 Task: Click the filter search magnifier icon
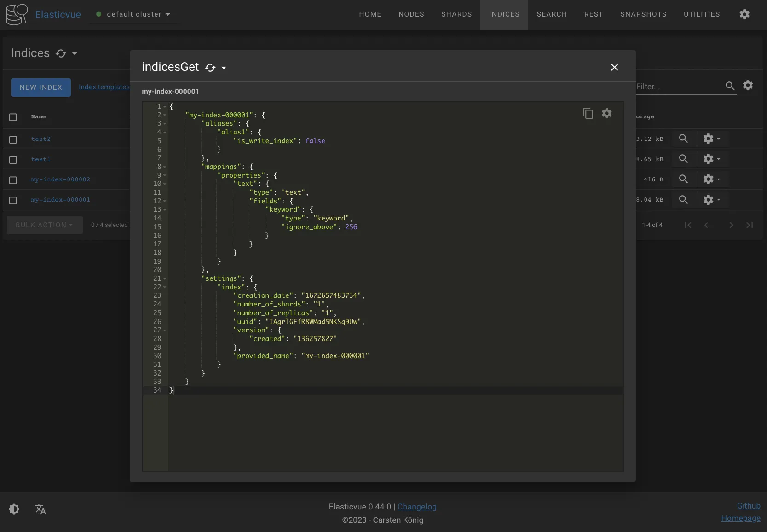coord(730,86)
